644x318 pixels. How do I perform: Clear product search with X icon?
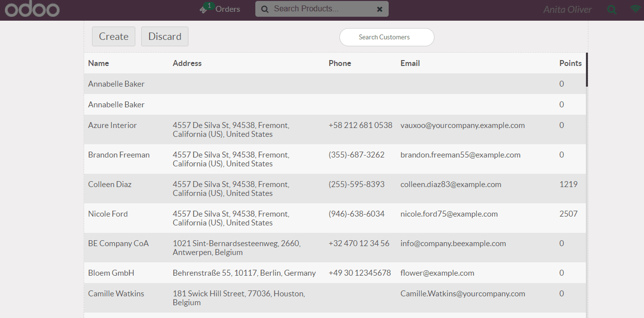(379, 9)
